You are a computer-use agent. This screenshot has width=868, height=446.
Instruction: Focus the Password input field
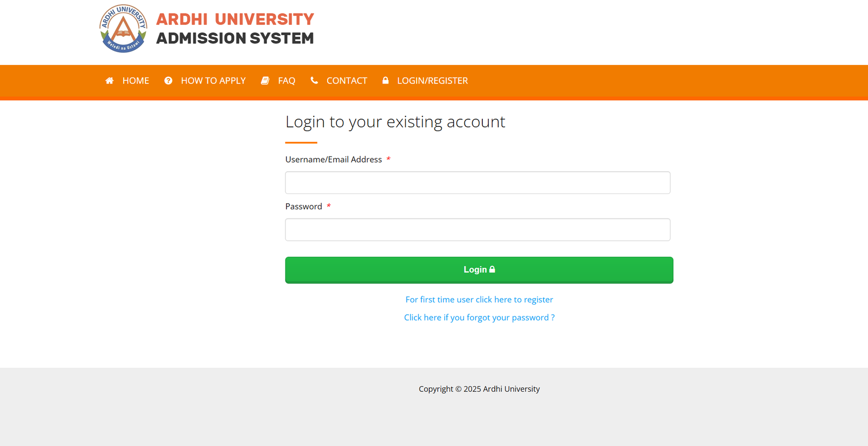pos(477,230)
